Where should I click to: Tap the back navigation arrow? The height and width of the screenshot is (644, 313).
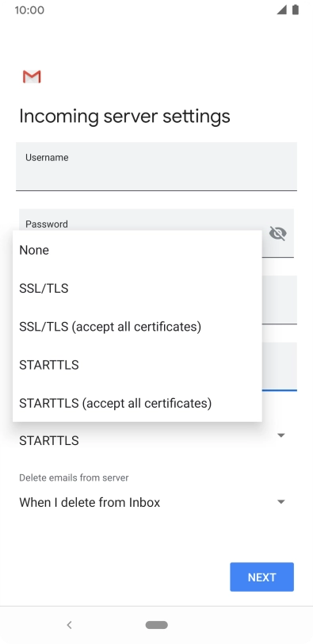tap(69, 625)
